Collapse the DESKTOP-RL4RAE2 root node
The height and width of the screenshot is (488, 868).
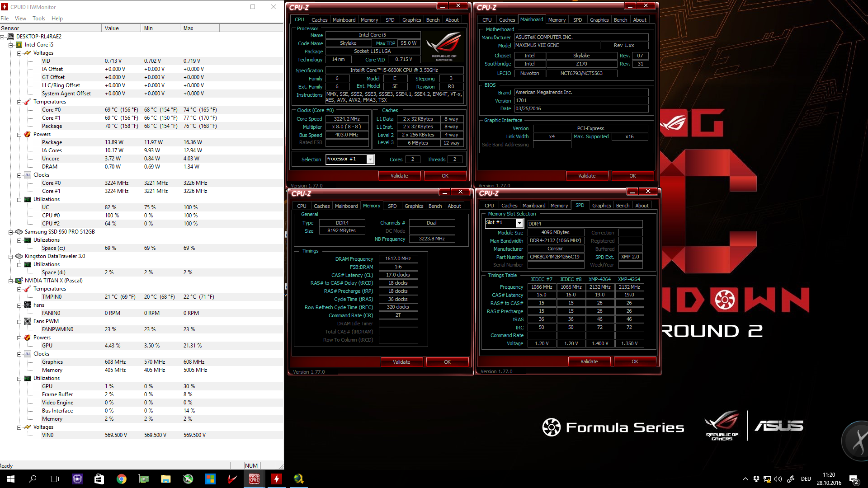point(2,37)
